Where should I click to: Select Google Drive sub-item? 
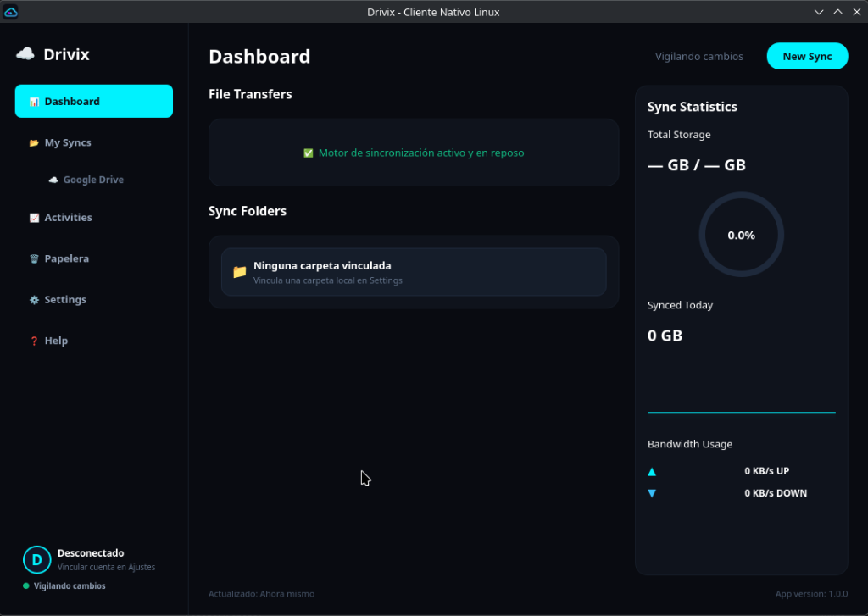93,180
